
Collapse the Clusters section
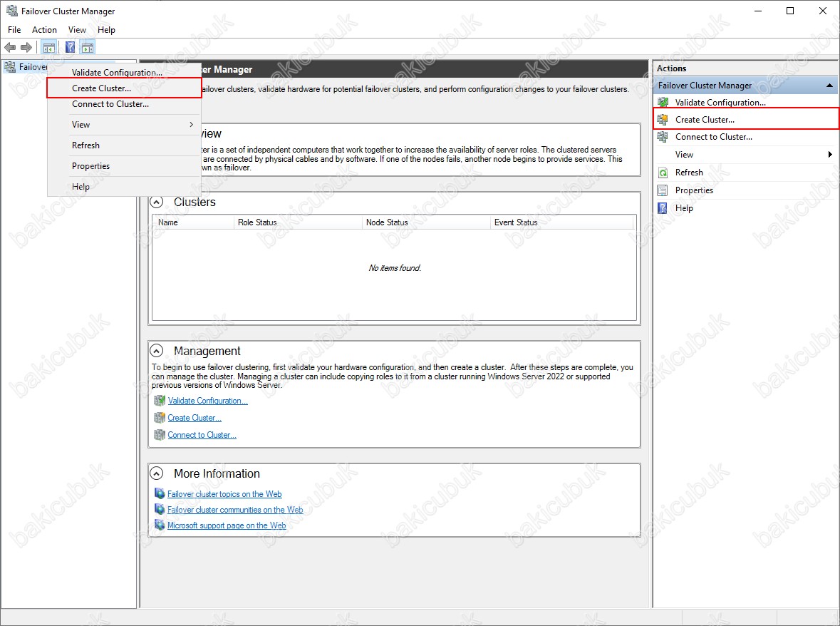[157, 202]
